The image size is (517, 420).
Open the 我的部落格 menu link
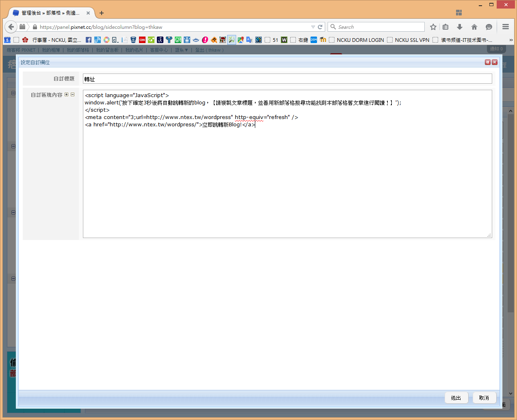pyautogui.click(x=78, y=50)
